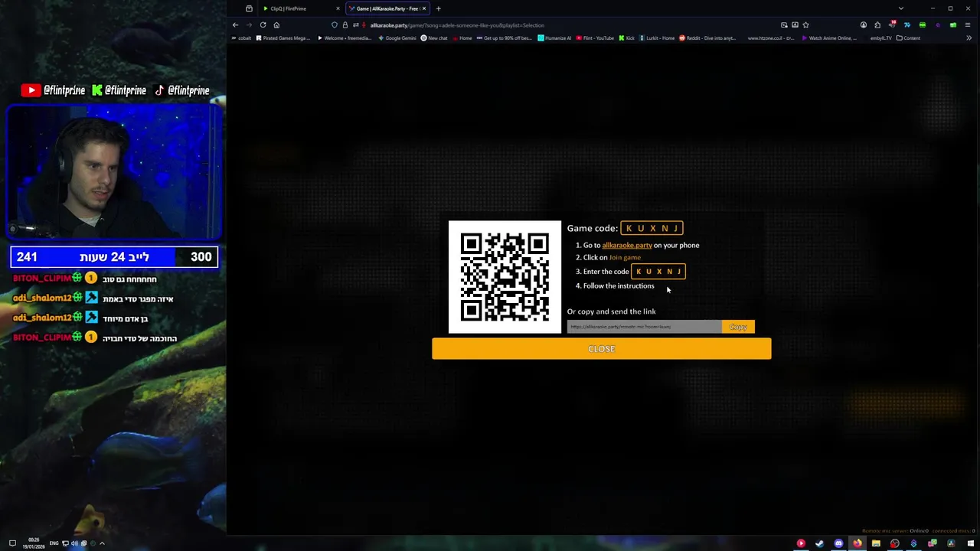Open the tab list icon left of ClipQ tab

point(249,8)
